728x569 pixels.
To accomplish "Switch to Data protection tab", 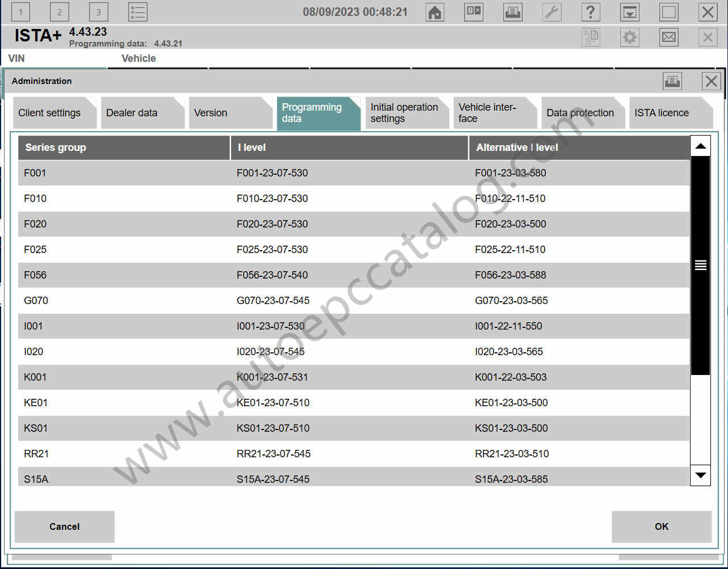I will pyautogui.click(x=583, y=113).
